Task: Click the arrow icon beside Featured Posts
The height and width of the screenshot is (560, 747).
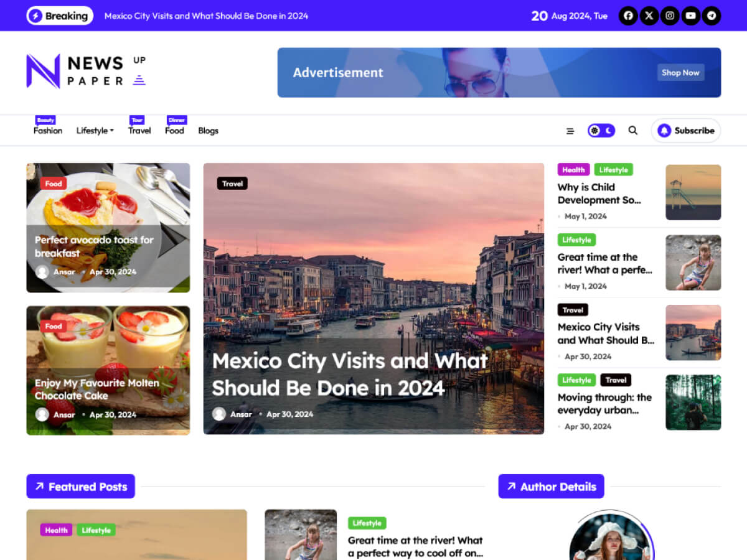Action: point(41,486)
